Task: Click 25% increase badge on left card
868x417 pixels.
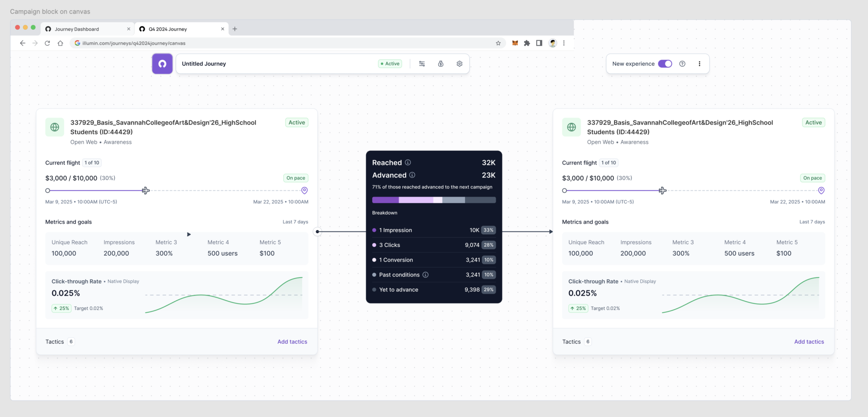Action: click(x=61, y=308)
